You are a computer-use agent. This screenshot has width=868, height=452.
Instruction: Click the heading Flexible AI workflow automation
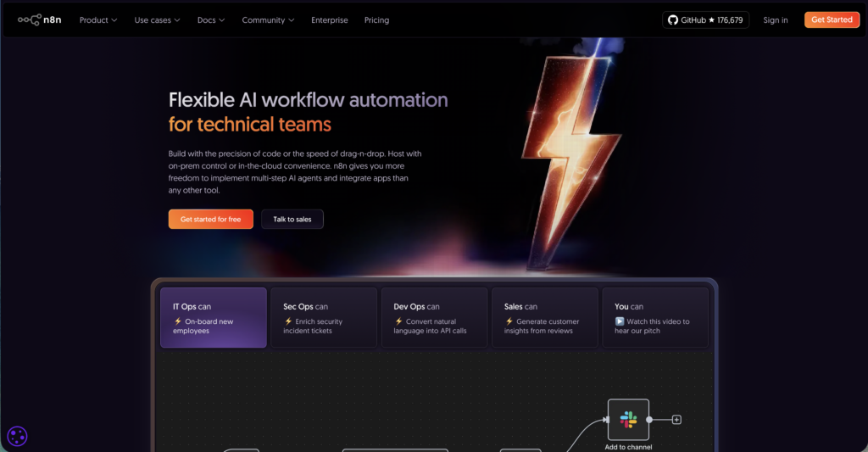click(x=309, y=100)
